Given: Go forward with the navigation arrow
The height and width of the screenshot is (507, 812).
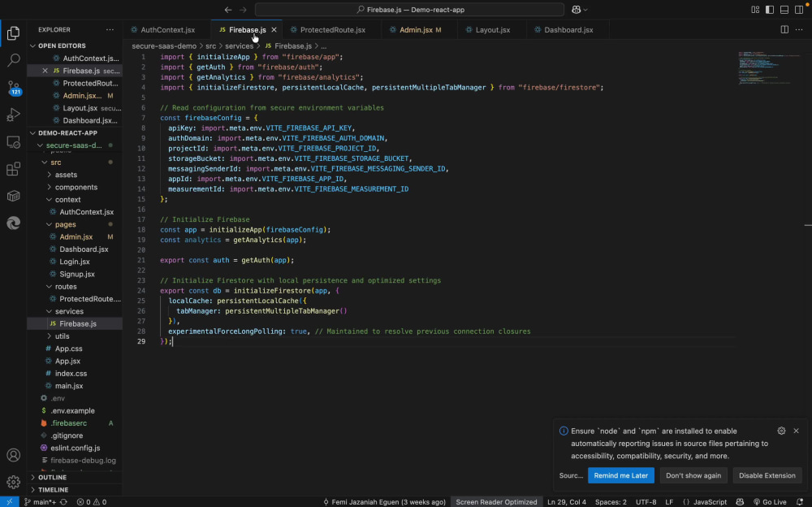Looking at the screenshot, I should pos(243,9).
